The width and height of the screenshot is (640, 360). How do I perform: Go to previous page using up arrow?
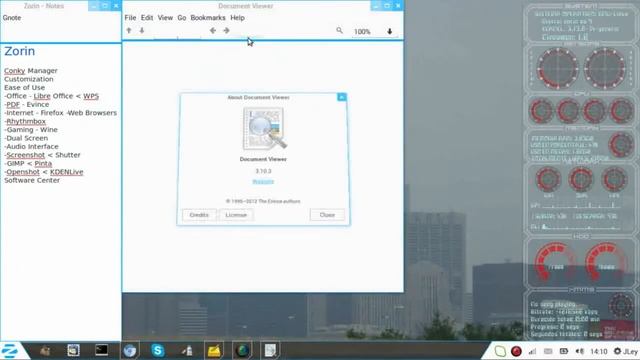tap(129, 31)
